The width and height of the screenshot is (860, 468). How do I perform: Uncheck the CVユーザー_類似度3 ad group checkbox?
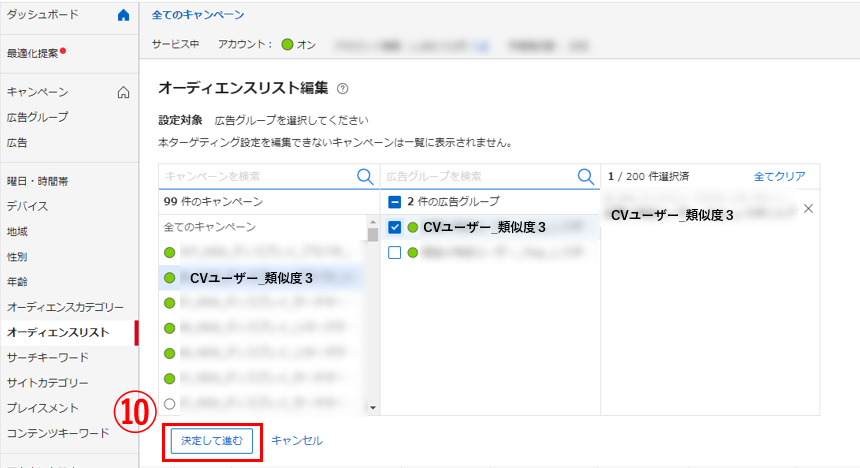[394, 228]
